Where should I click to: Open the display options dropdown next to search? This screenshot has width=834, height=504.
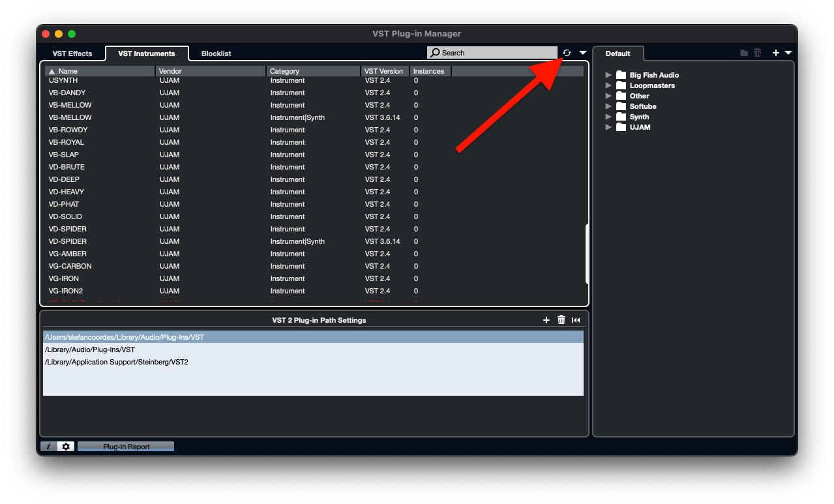coord(583,53)
